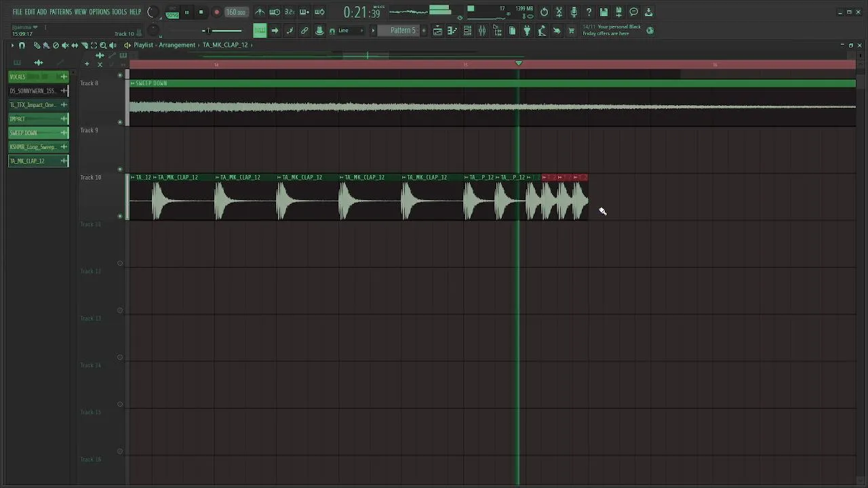Toggle loop recording icon

[319, 12]
